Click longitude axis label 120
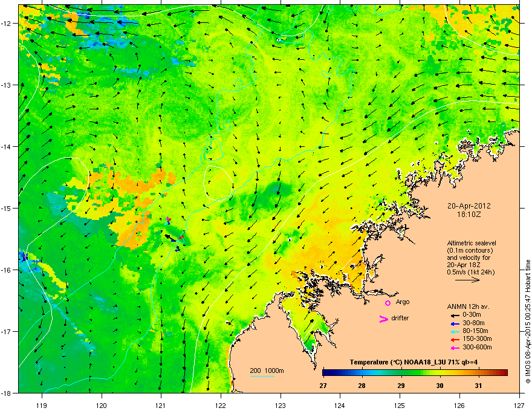Screen dimensions: 532x411 click(x=102, y=405)
